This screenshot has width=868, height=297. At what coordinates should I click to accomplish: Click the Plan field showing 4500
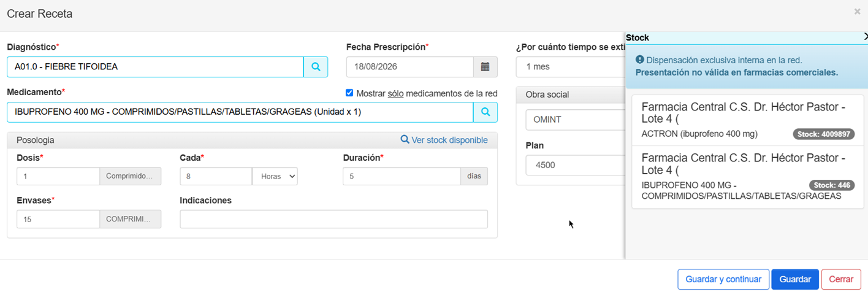click(575, 165)
